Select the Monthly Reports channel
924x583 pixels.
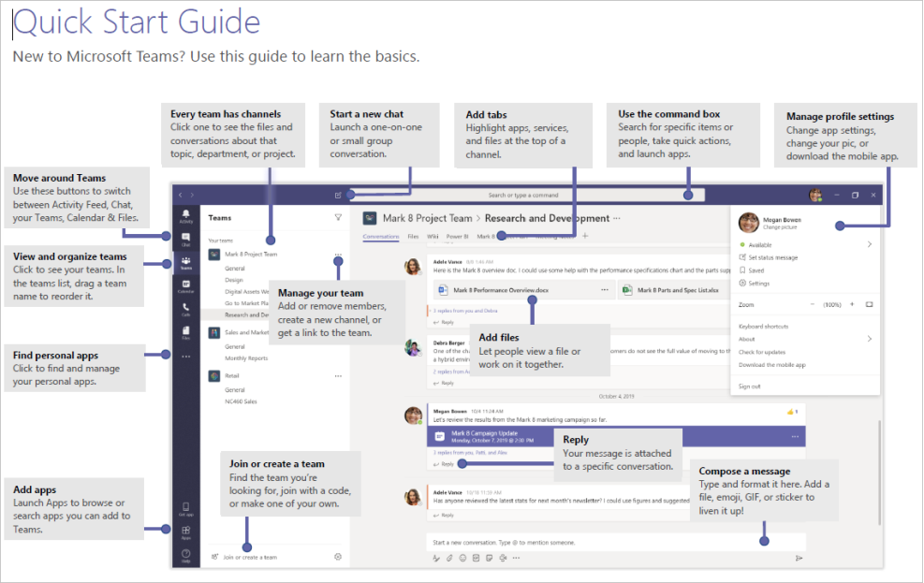[246, 358]
